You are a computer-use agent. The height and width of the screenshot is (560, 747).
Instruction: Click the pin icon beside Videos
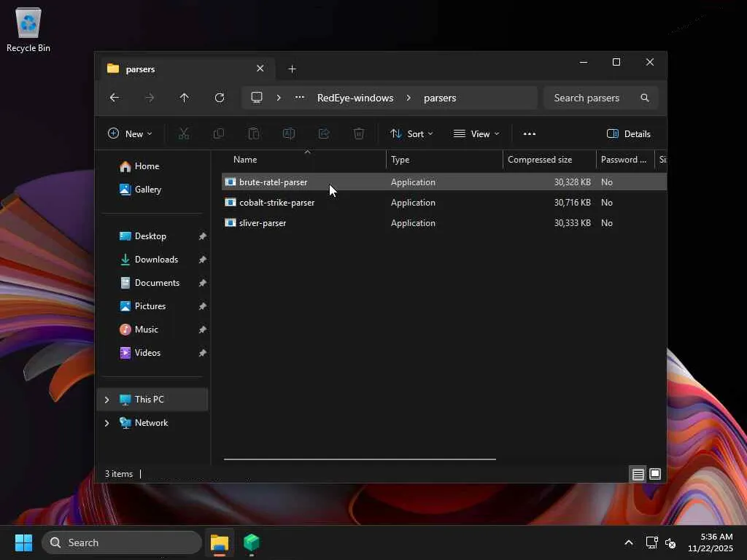(203, 353)
